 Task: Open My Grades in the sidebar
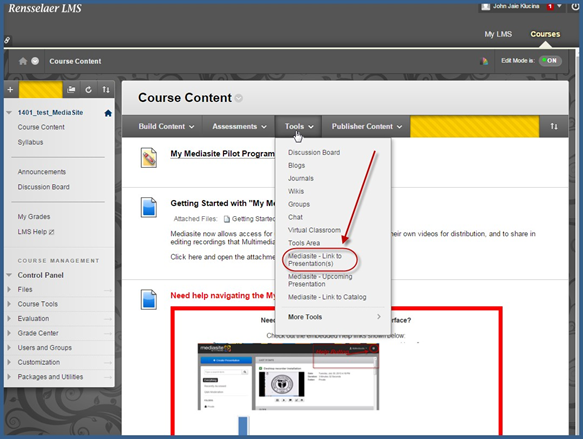point(34,217)
